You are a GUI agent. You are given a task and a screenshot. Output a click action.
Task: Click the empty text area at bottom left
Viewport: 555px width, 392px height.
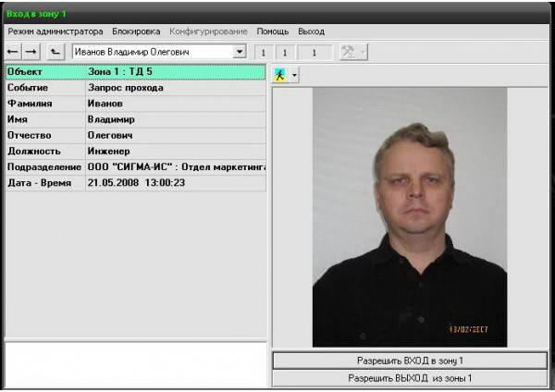click(x=135, y=363)
